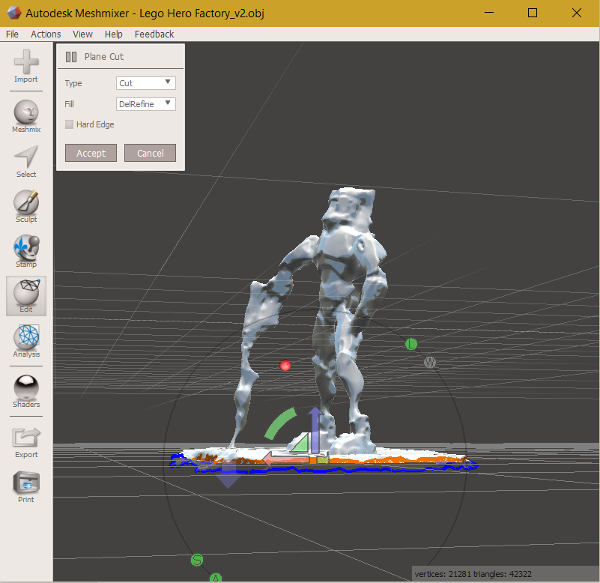Toggle the Hard Edge checkbox

[x=69, y=124]
